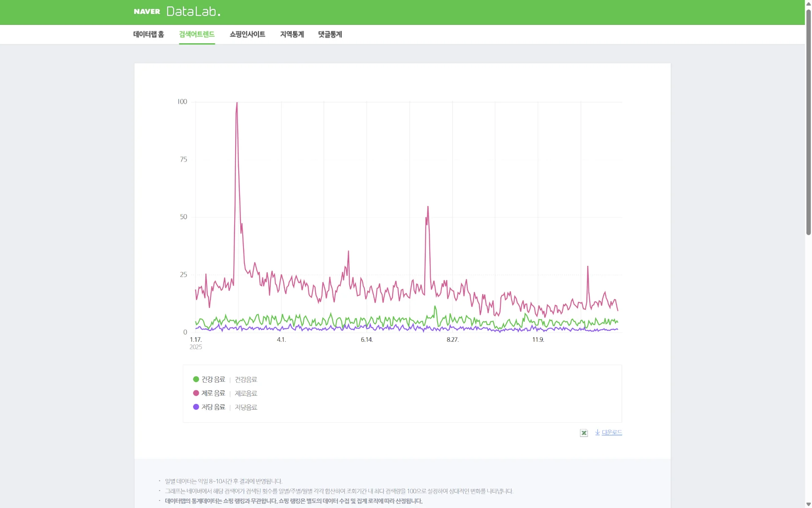This screenshot has width=812, height=508.
Task: Click the 8.27. x-axis date label
Action: pyautogui.click(x=453, y=340)
